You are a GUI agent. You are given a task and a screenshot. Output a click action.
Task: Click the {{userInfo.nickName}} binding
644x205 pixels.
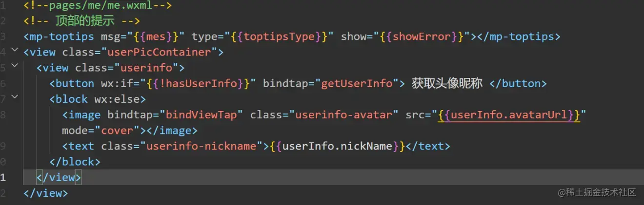tap(338, 146)
